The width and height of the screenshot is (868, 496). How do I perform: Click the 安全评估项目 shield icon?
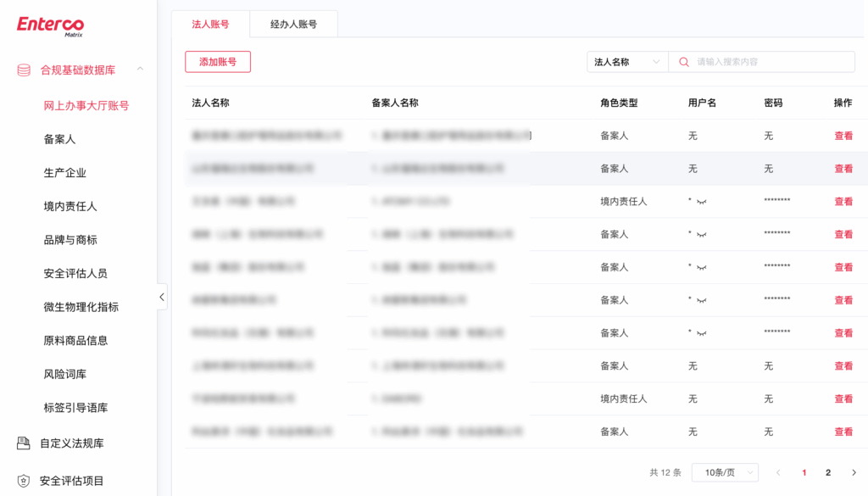(24, 481)
